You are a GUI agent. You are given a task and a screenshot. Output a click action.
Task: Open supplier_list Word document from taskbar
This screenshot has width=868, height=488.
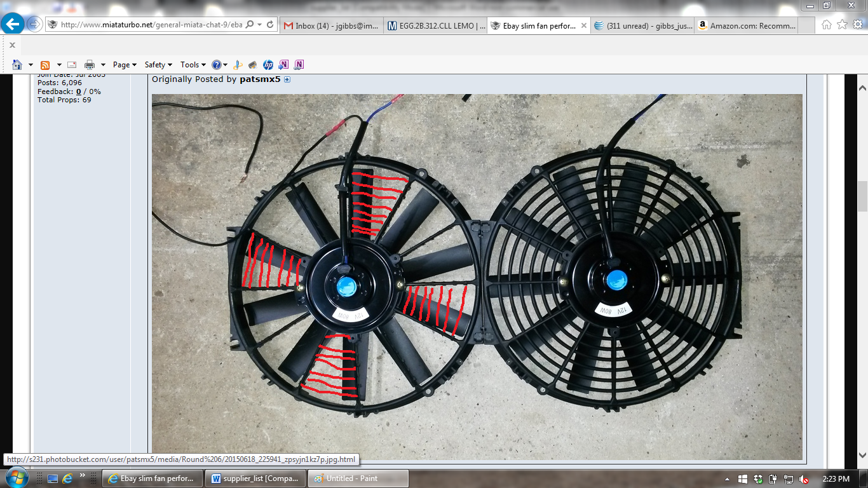(x=255, y=478)
